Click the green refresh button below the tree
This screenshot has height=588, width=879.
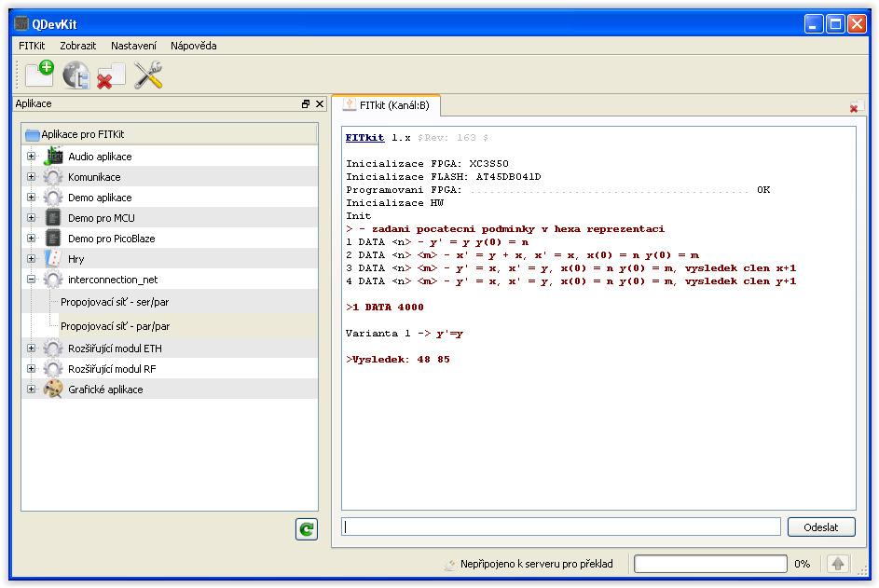coord(307,529)
